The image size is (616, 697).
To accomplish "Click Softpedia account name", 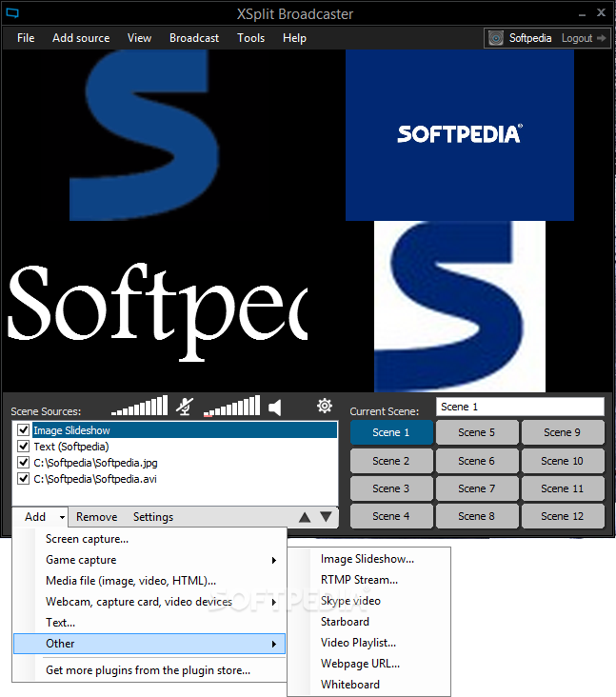I will pos(530,38).
